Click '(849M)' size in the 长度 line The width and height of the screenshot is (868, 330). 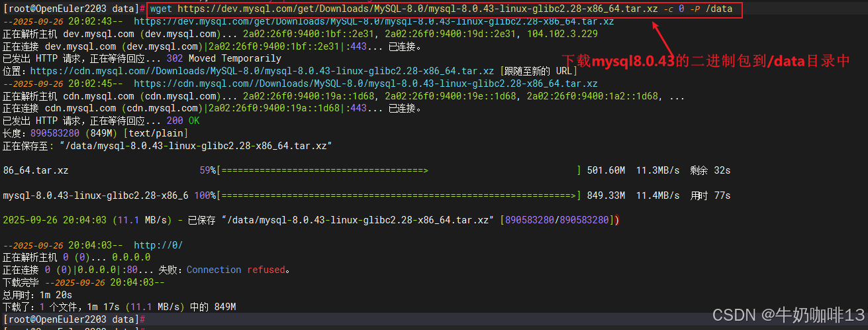click(101, 133)
